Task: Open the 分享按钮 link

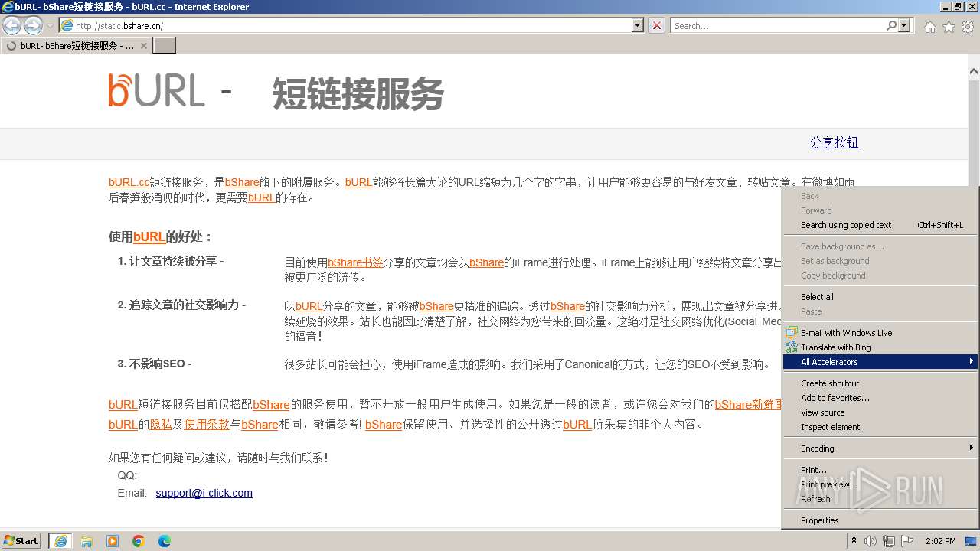Action: [x=834, y=142]
